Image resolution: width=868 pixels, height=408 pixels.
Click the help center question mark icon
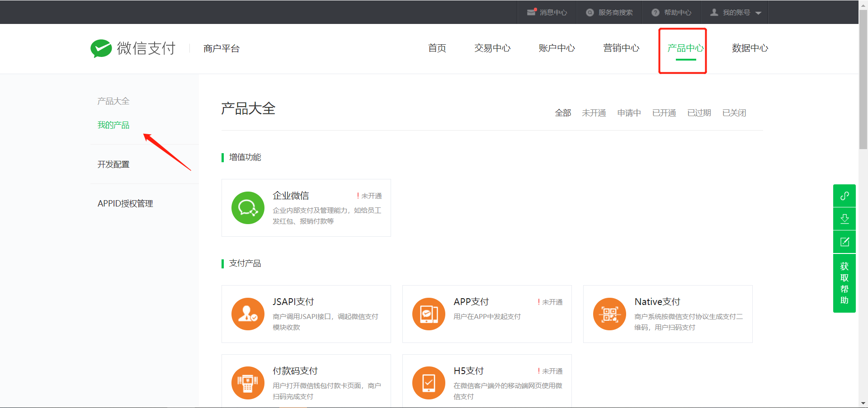(656, 13)
